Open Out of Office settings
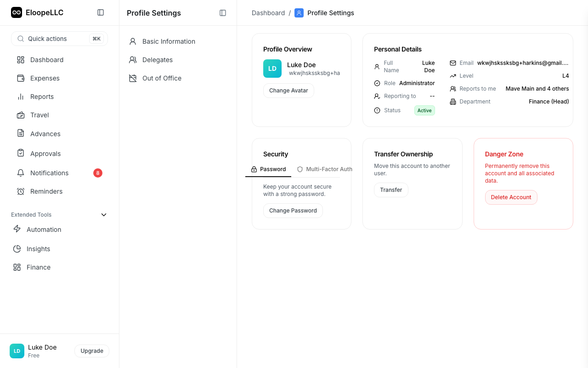This screenshot has height=368, width=588. (162, 78)
